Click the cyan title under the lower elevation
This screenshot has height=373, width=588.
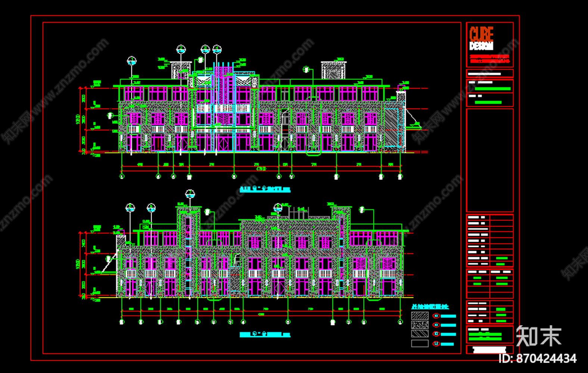point(265,334)
